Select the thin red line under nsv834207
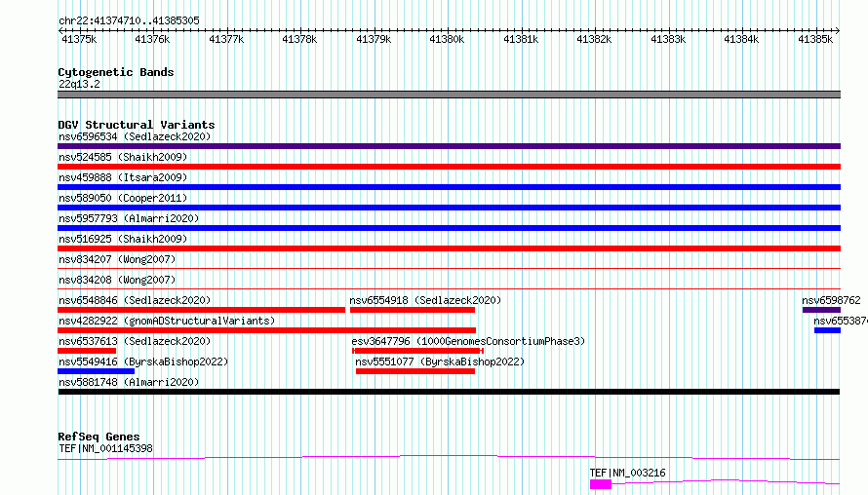This screenshot has width=868, height=495. [449, 268]
